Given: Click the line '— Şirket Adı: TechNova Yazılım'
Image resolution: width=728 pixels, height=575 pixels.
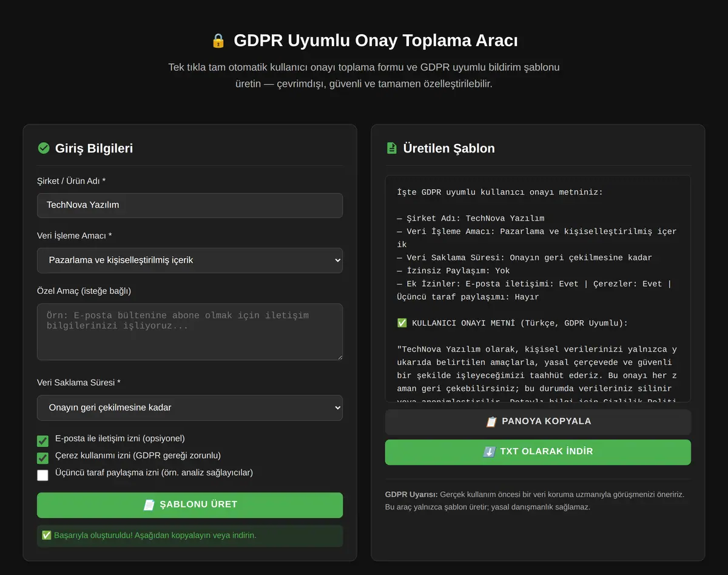Looking at the screenshot, I should (471, 218).
